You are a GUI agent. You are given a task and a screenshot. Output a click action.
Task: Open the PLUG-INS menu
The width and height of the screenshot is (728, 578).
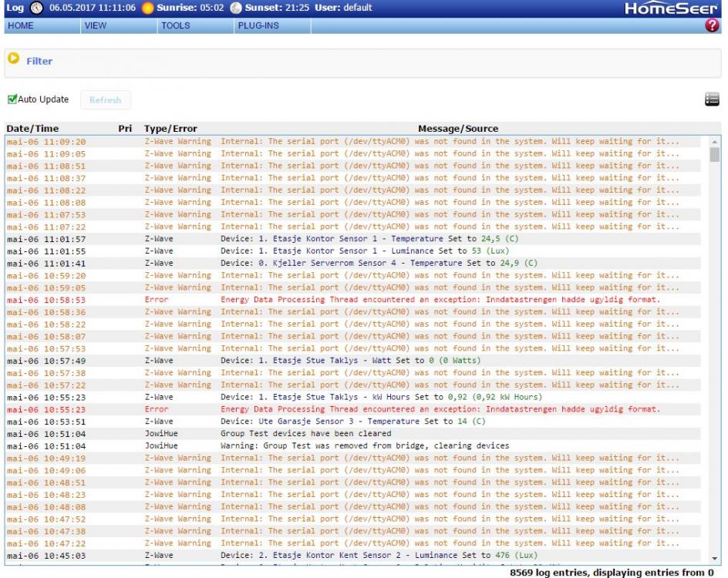[x=258, y=25]
